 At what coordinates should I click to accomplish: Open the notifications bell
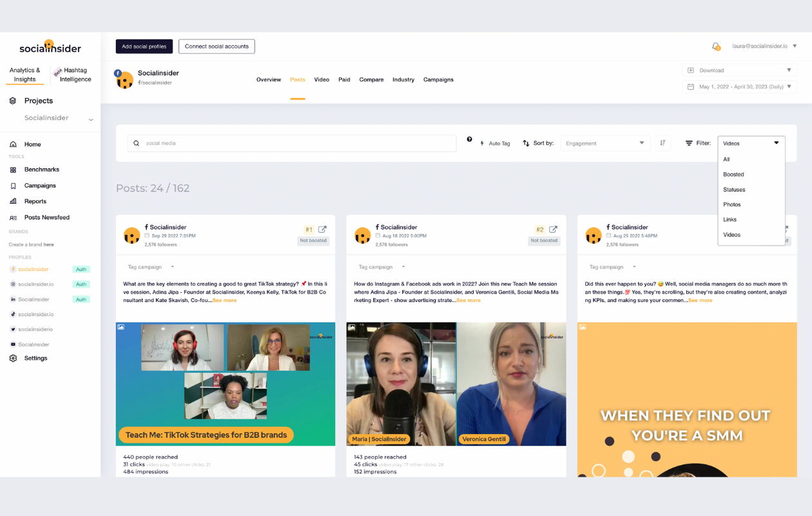point(715,46)
